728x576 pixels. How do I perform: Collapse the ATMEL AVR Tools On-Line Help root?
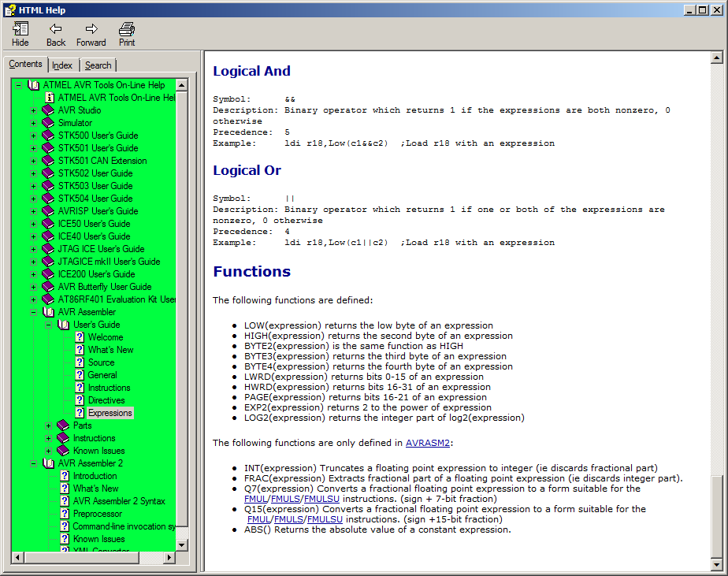point(18,85)
